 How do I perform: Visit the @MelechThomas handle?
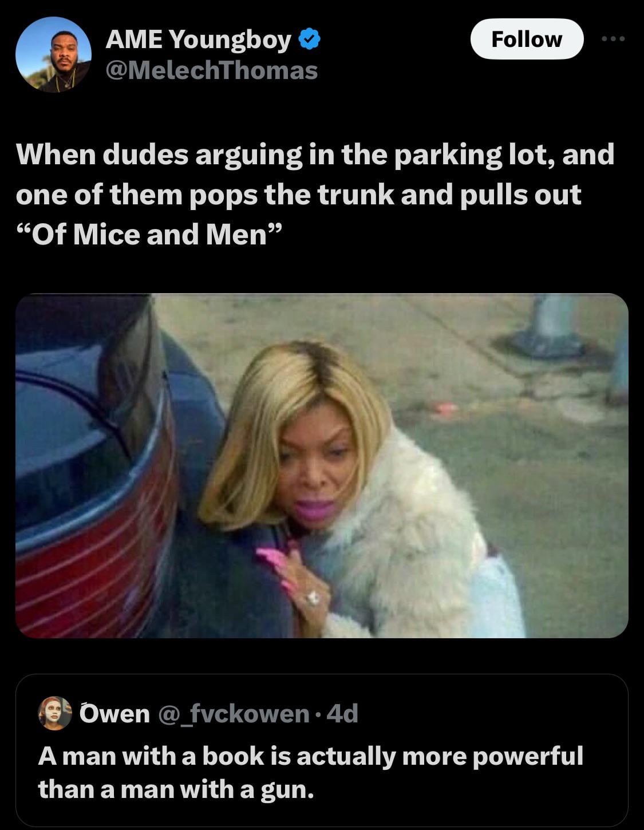[211, 70]
